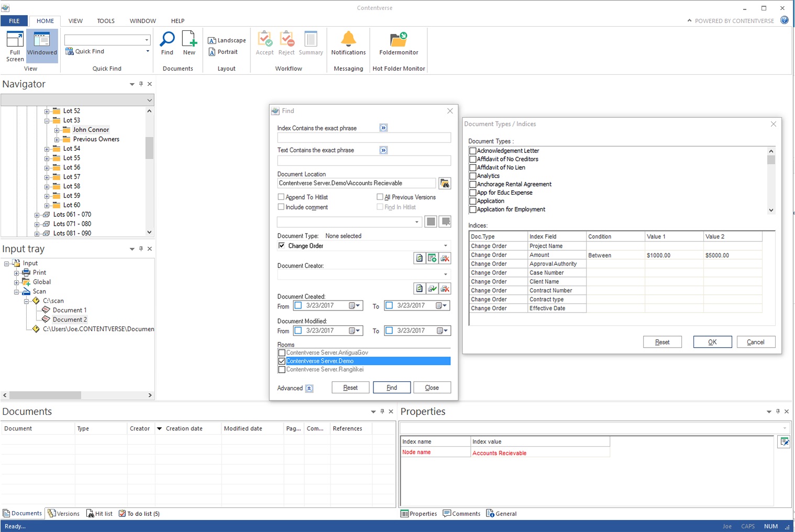
Task: Set layout to Landscape
Action: pyautogui.click(x=227, y=40)
